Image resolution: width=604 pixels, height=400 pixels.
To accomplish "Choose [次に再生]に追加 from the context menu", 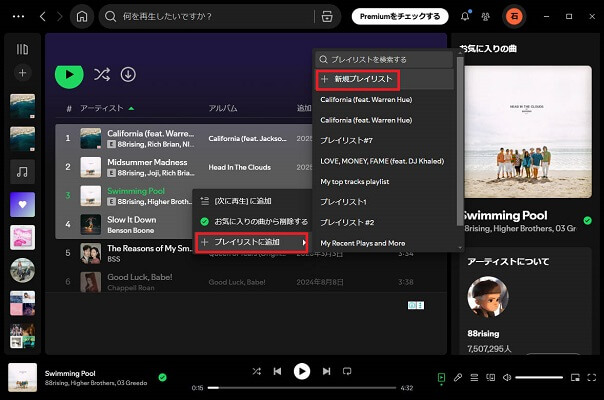I will click(253, 201).
